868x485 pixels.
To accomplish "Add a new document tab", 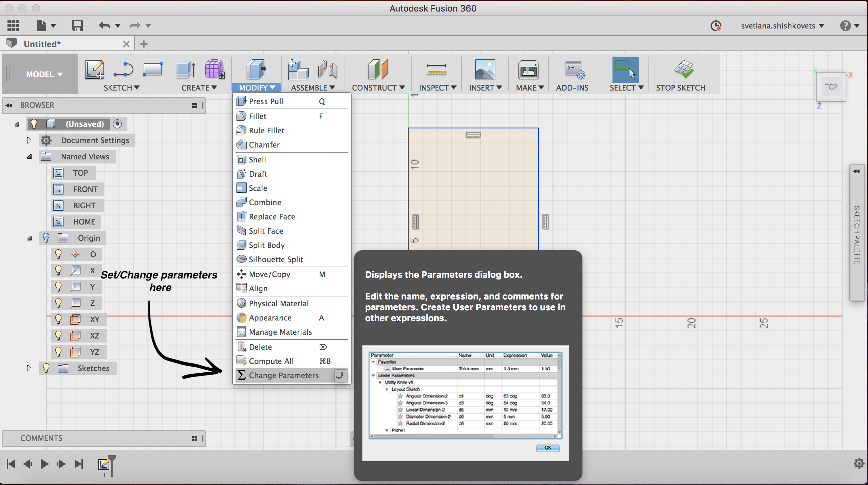I will pos(144,44).
